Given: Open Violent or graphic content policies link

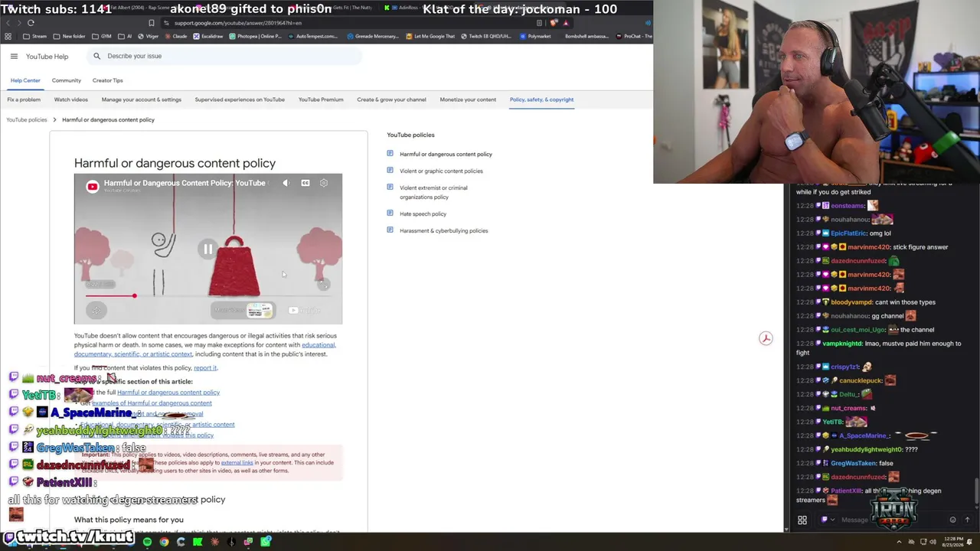Looking at the screenshot, I should 441,171.
